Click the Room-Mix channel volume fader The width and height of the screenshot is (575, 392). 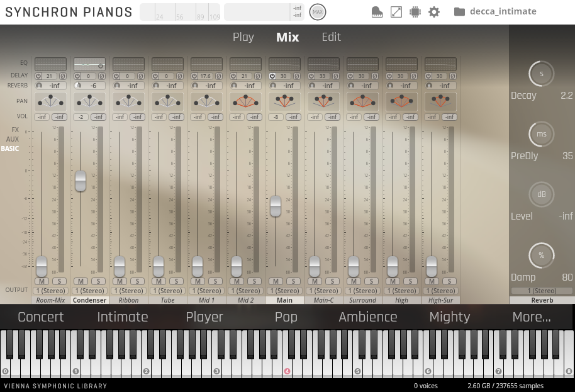pyautogui.click(x=42, y=266)
